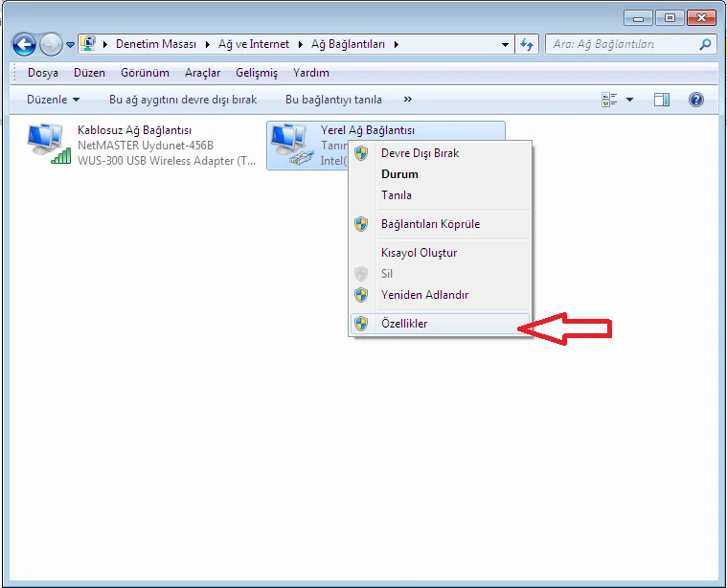Viewport: 727px width, 588px height.
Task: Click the change view icon
Action: [x=609, y=100]
